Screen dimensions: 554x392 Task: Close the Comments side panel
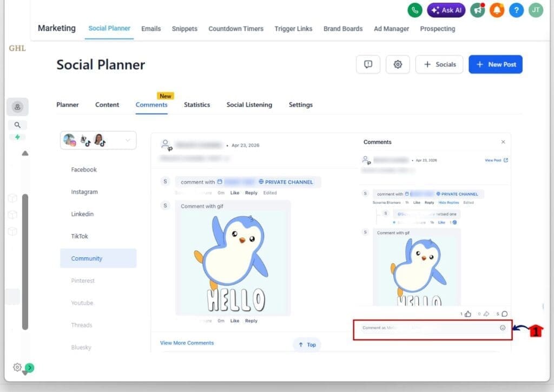(503, 142)
